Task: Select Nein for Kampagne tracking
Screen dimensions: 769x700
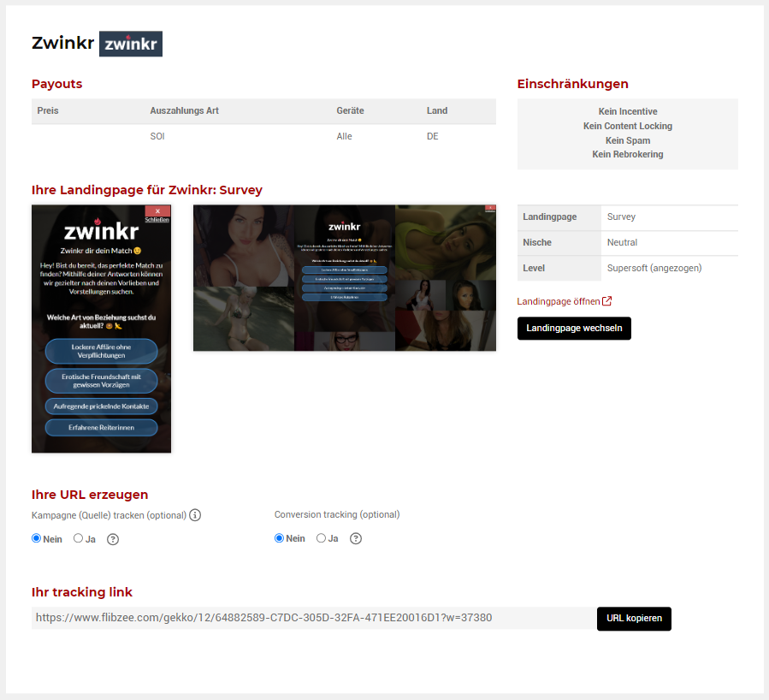Action: [x=36, y=538]
